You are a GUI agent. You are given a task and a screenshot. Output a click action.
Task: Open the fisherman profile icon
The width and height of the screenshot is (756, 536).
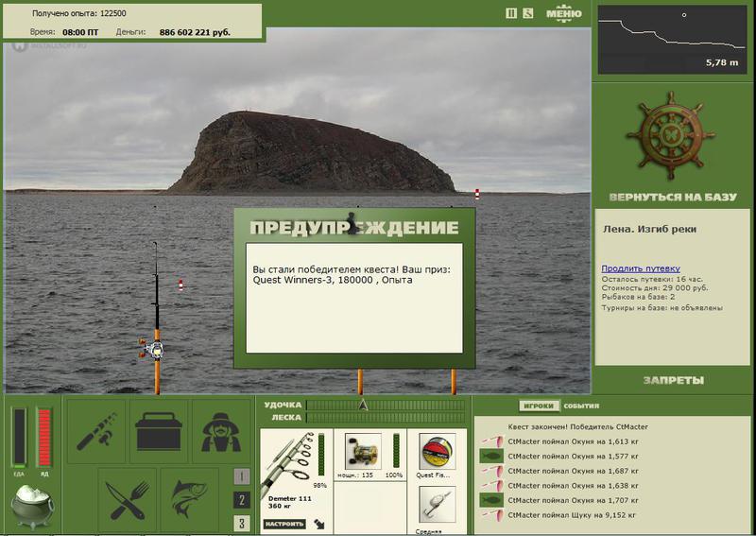[221, 430]
